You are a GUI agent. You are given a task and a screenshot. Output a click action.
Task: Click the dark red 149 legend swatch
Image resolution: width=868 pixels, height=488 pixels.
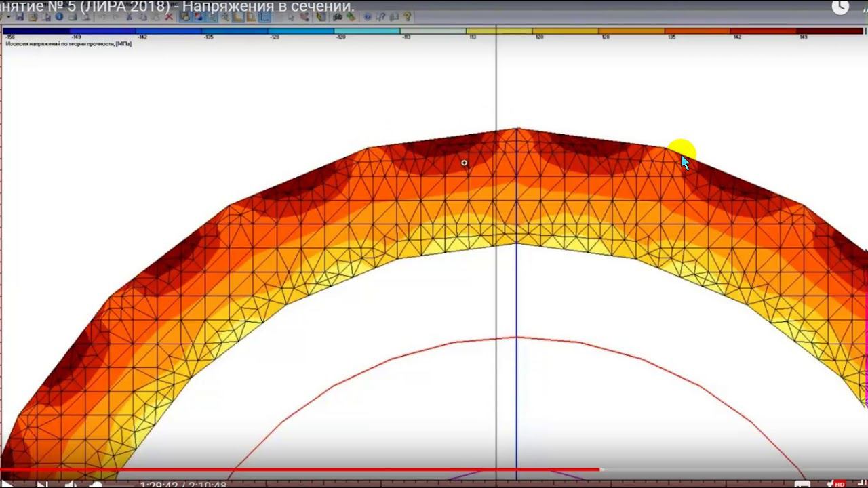click(x=829, y=30)
